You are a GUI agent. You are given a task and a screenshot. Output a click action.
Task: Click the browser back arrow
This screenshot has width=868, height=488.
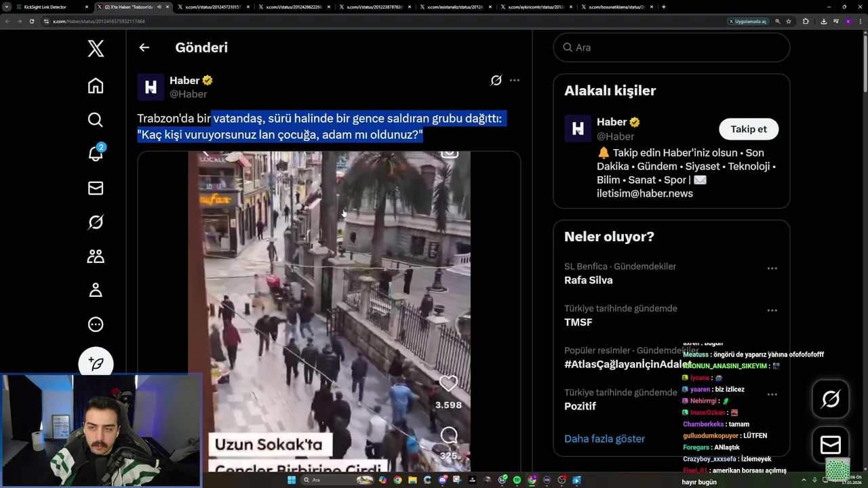pos(7,21)
